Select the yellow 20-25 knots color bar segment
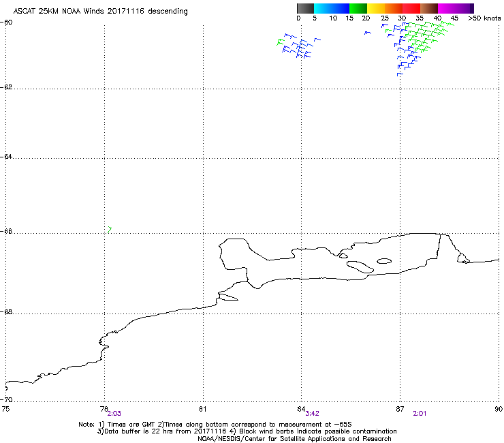This screenshot has width=504, height=443. [376, 8]
